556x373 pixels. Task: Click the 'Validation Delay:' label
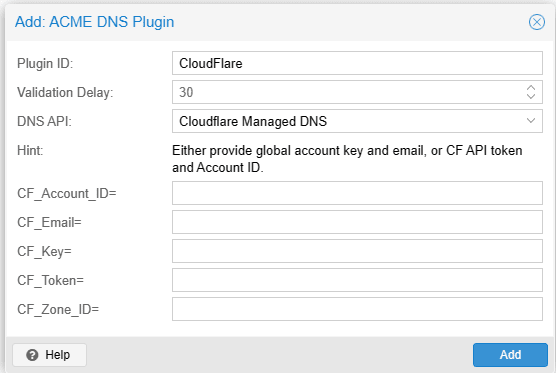pyautogui.click(x=65, y=93)
